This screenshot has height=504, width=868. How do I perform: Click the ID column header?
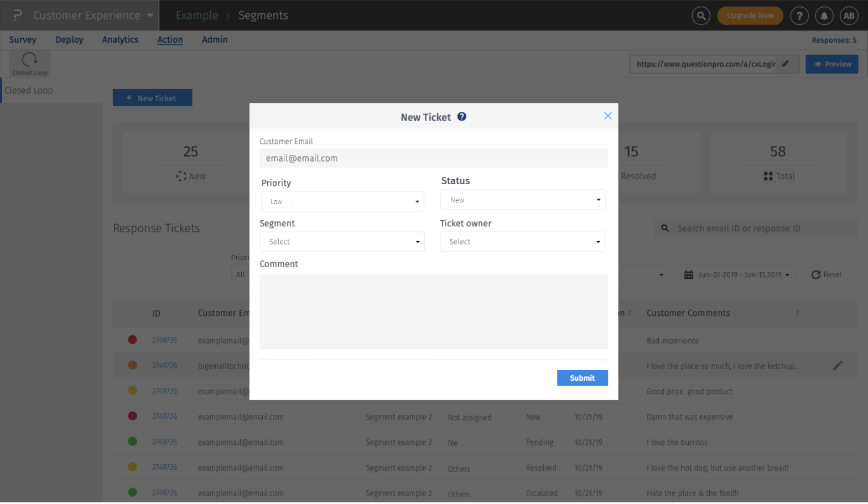point(157,314)
